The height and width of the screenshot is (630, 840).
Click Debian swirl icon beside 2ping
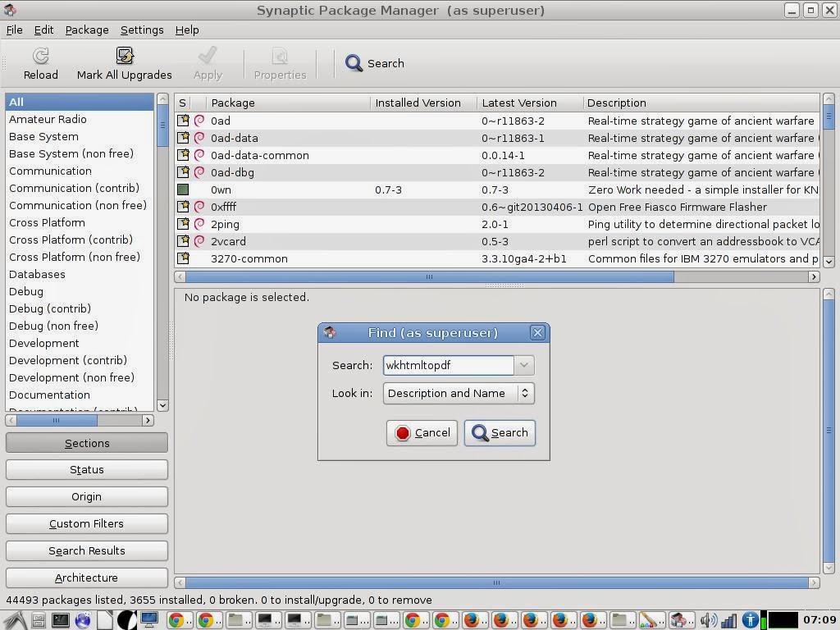[199, 224]
